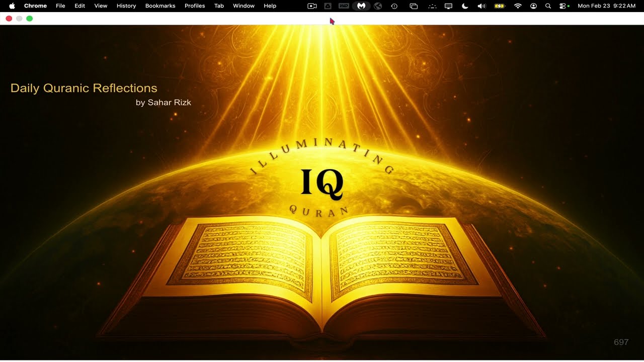Open the Apple menu
The height and width of the screenshot is (362, 644).
tap(12, 6)
